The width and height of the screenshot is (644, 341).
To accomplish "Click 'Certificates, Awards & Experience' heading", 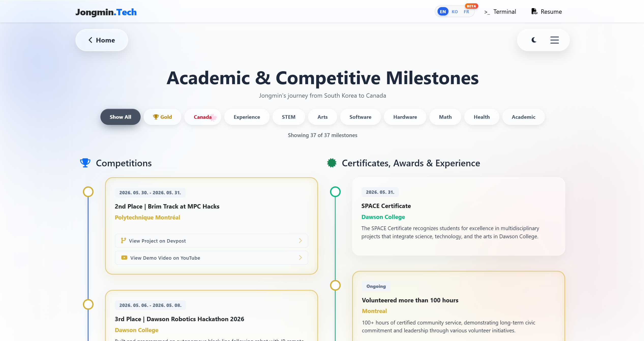I will click(411, 163).
